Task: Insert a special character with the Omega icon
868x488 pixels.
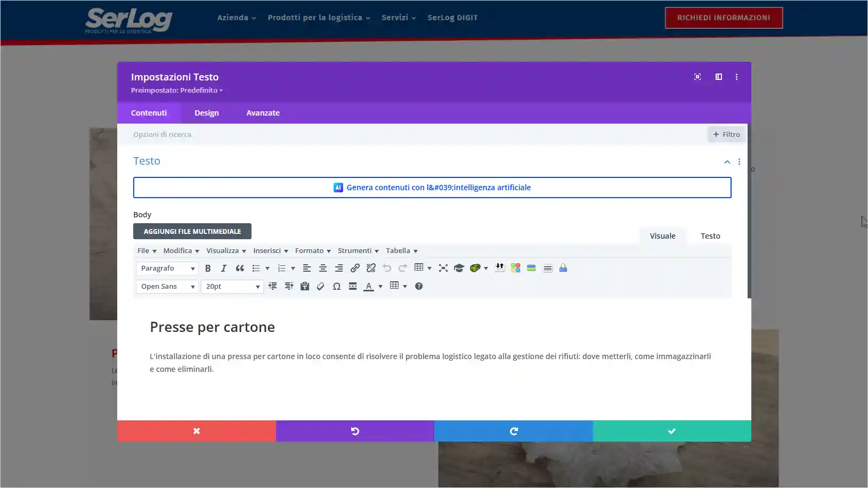Action: pyautogui.click(x=337, y=287)
